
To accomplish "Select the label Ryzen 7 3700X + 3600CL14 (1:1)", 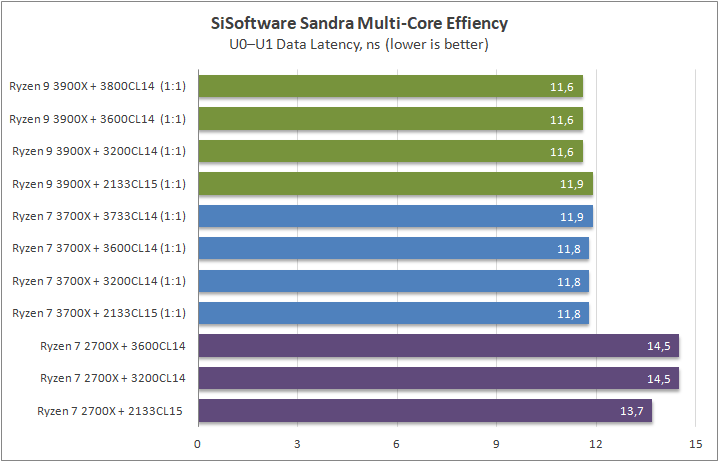I will 99,248.
